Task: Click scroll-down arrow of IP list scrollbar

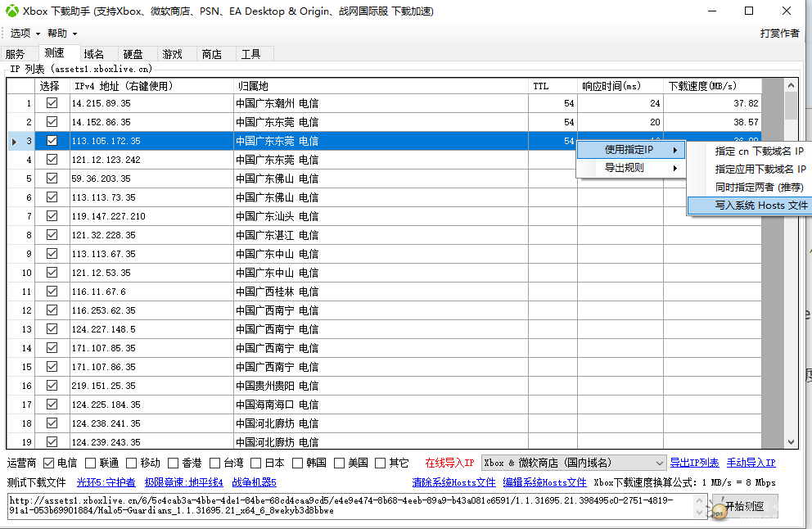Action: (x=791, y=442)
